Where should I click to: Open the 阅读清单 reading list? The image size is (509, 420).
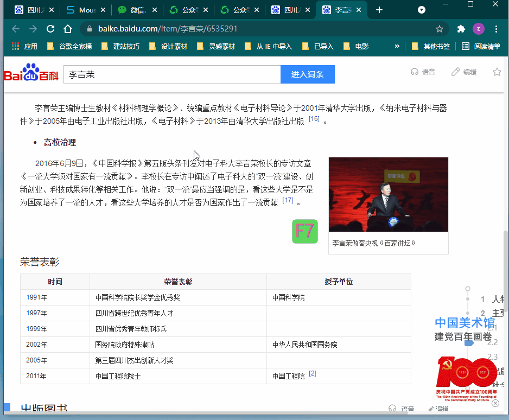(x=481, y=47)
